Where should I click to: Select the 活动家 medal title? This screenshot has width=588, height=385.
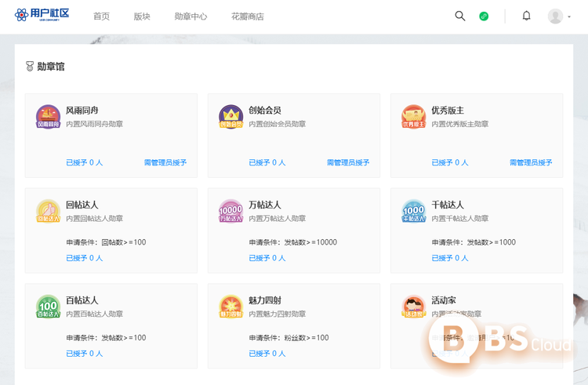(x=444, y=300)
